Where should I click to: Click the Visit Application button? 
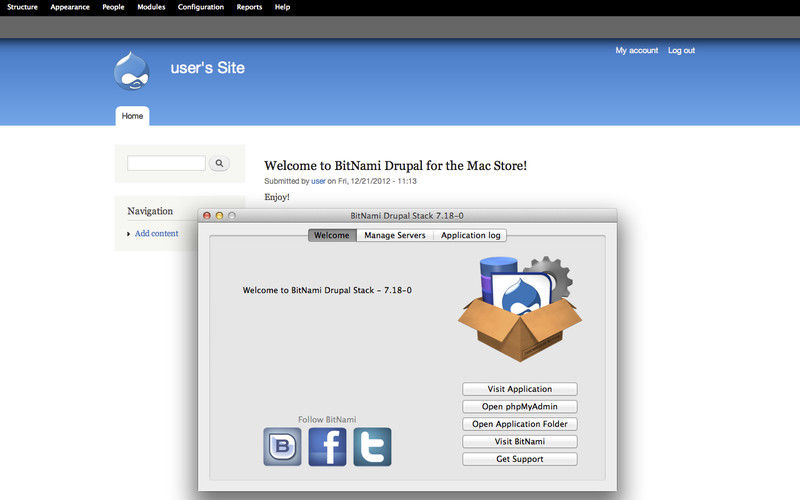pyautogui.click(x=519, y=389)
